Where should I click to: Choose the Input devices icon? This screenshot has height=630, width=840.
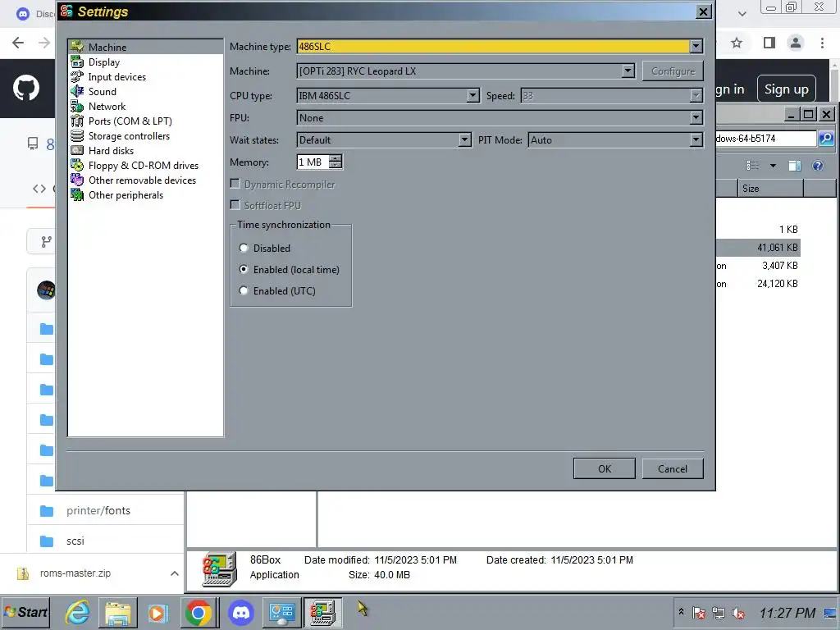pos(77,76)
